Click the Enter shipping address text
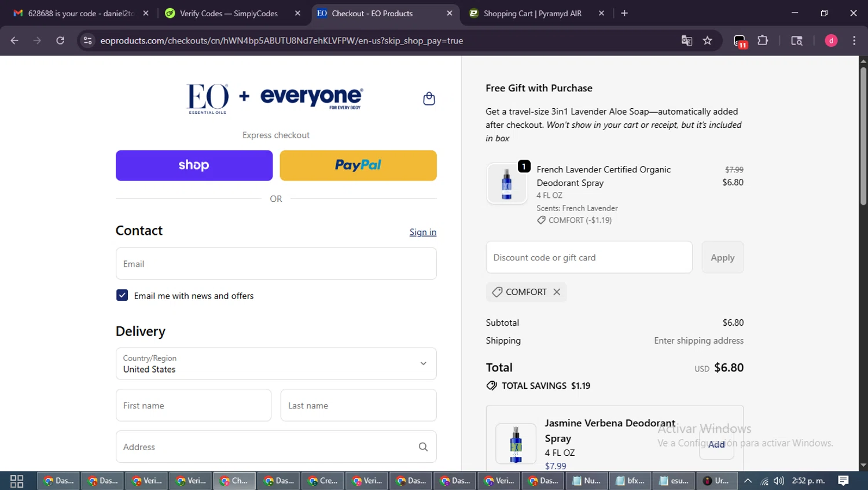The height and width of the screenshot is (490, 868). tap(698, 341)
